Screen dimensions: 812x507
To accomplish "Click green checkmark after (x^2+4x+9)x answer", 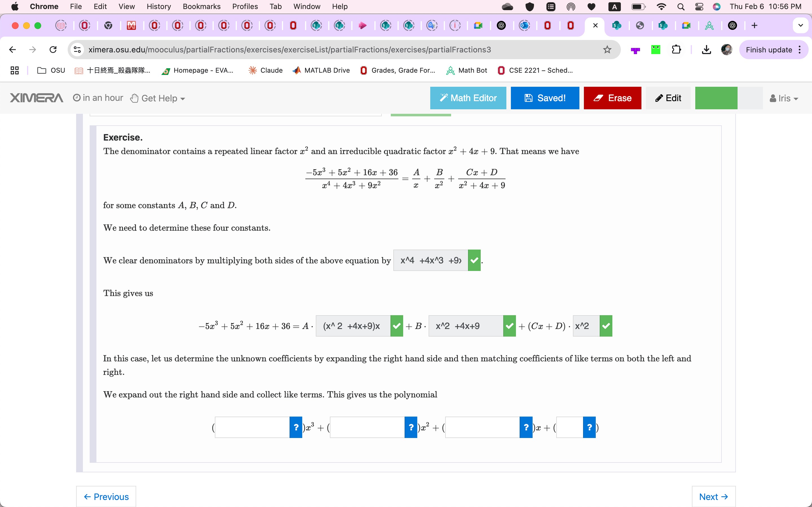I will (x=397, y=326).
